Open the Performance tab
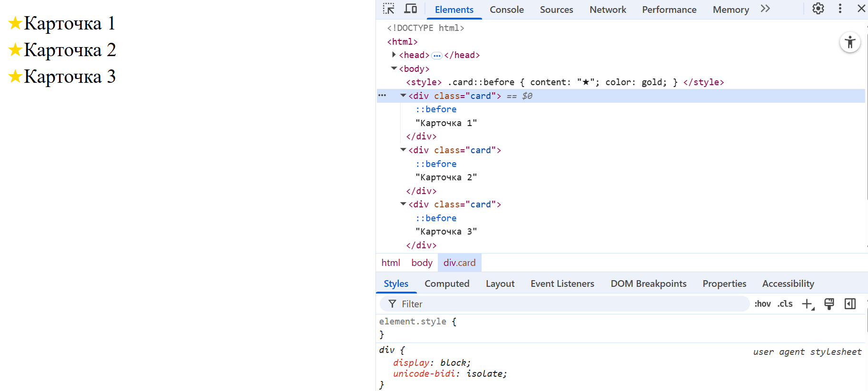The height and width of the screenshot is (391, 868). coord(669,10)
